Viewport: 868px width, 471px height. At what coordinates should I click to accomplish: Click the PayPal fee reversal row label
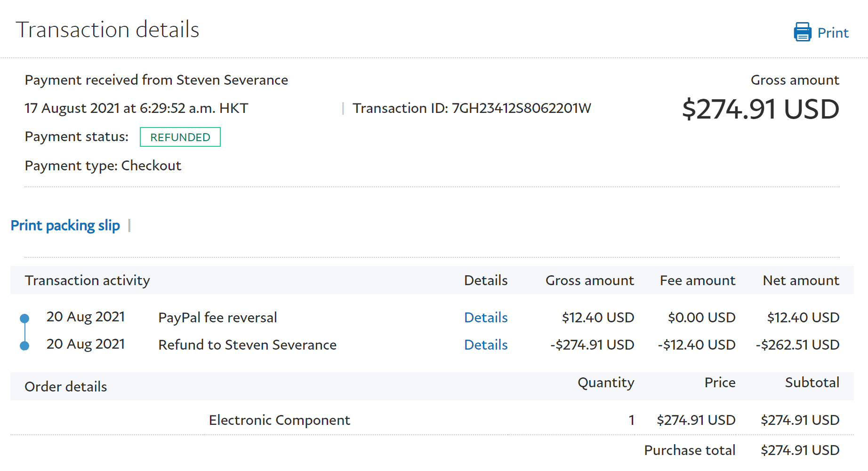coord(217,318)
